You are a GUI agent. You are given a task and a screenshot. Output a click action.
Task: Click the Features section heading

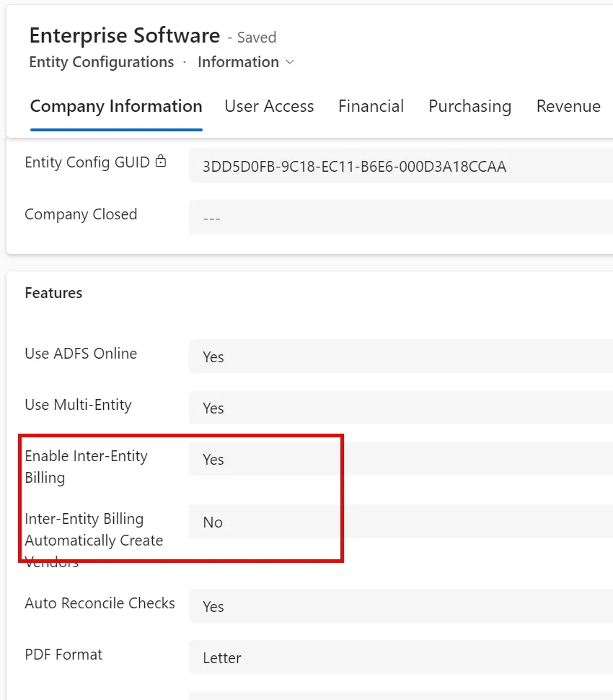click(x=53, y=293)
